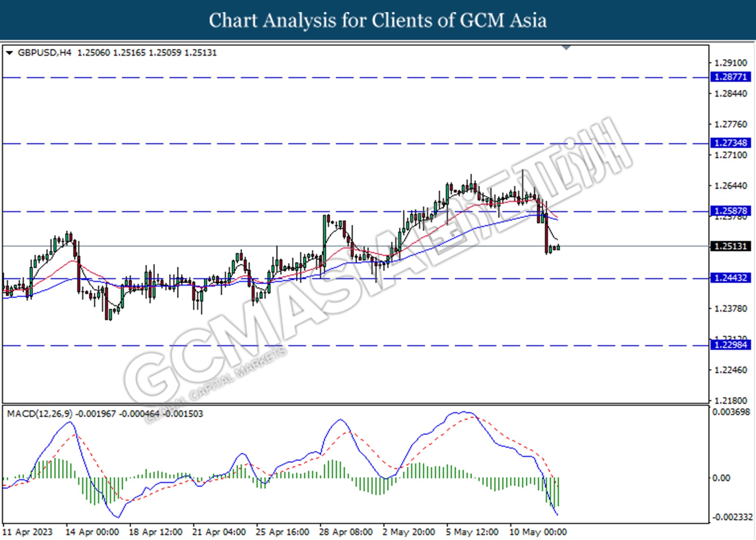Click the 28 Apr 08:00 time label
Screen dimensions: 756x540
(x=346, y=532)
